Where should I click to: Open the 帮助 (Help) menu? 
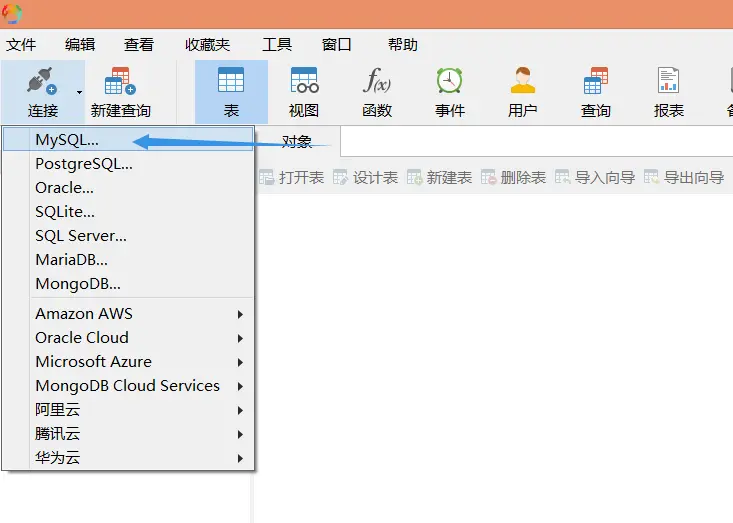click(402, 45)
